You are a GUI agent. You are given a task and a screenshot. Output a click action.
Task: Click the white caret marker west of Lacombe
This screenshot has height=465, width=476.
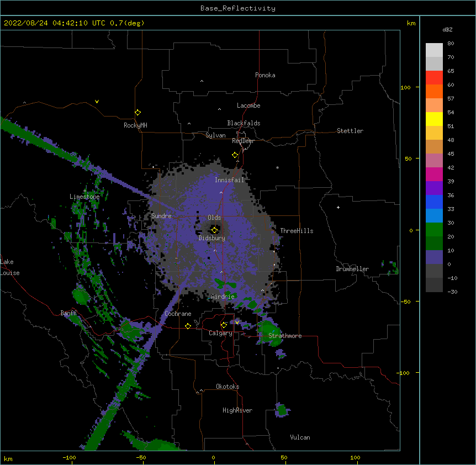tap(219, 109)
